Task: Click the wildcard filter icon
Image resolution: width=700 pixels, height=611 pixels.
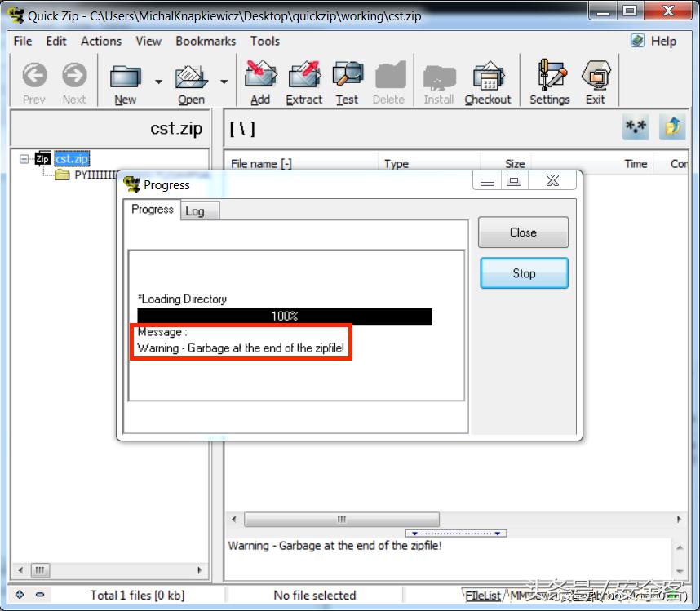Action: [x=635, y=127]
